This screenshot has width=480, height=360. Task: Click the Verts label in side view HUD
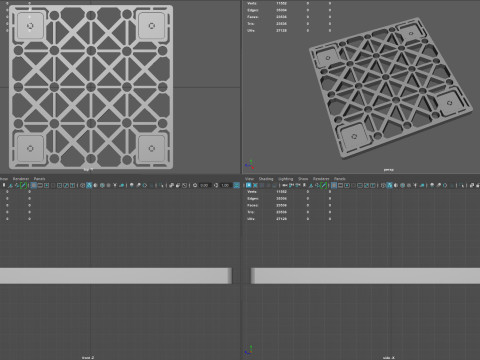coord(252,192)
